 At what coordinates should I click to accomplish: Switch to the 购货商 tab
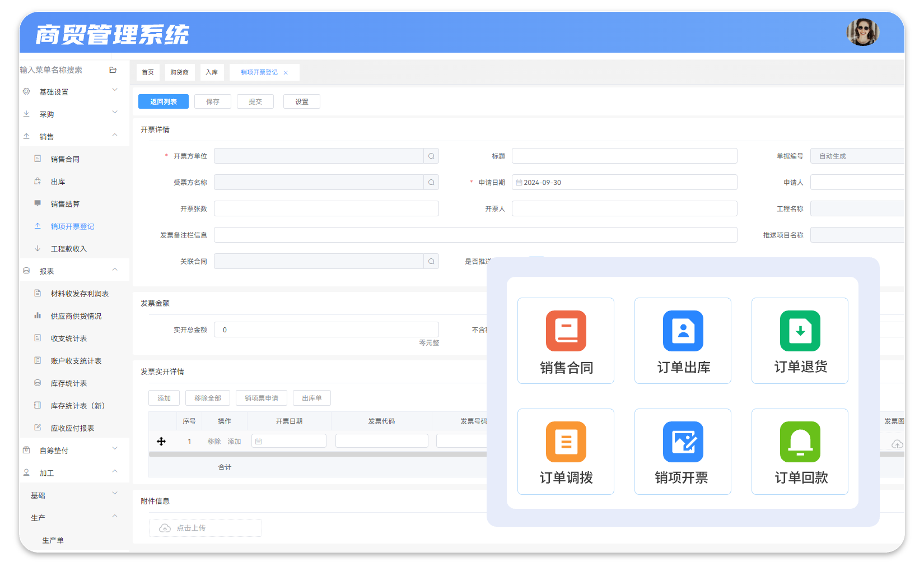click(x=179, y=72)
